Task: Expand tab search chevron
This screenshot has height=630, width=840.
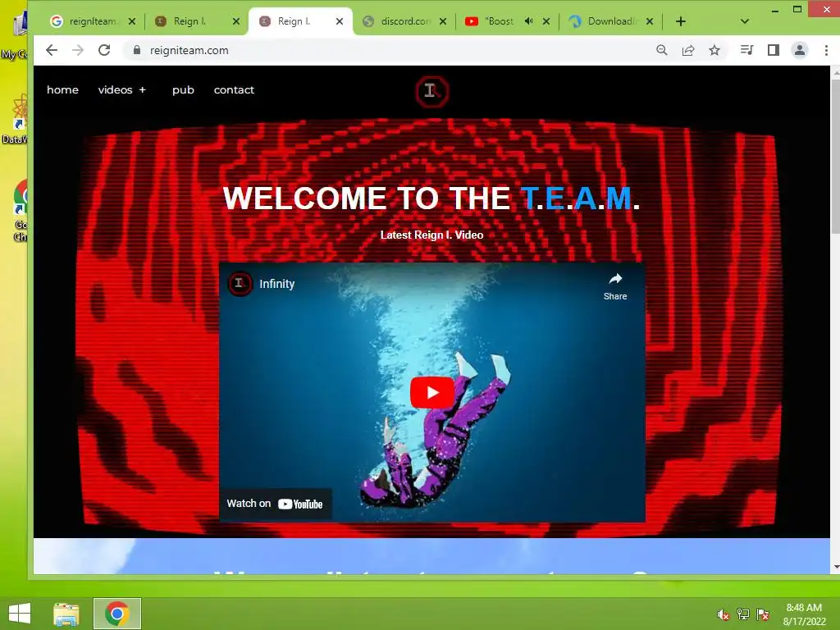Action: (x=744, y=21)
